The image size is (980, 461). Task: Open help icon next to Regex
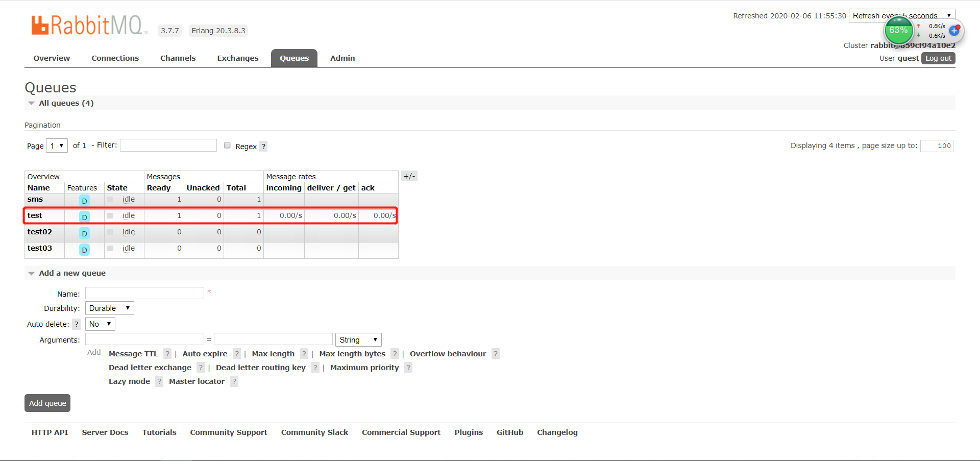click(x=263, y=147)
